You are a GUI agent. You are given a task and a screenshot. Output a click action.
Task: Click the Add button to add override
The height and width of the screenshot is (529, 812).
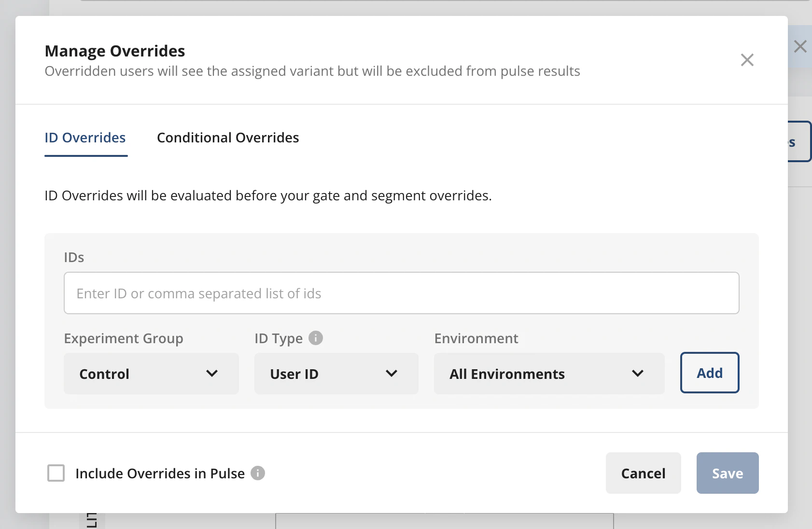tap(710, 373)
